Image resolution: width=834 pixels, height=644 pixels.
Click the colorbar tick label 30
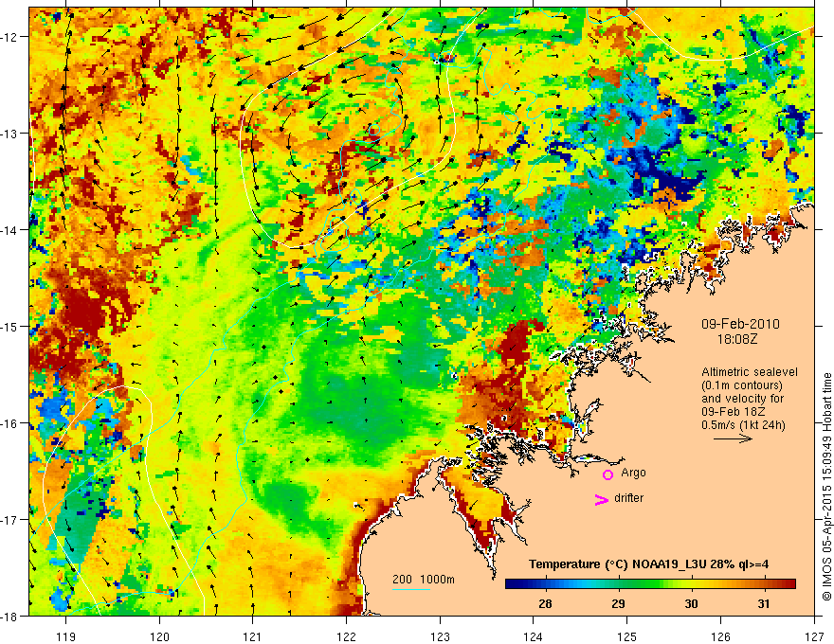pyautogui.click(x=691, y=604)
